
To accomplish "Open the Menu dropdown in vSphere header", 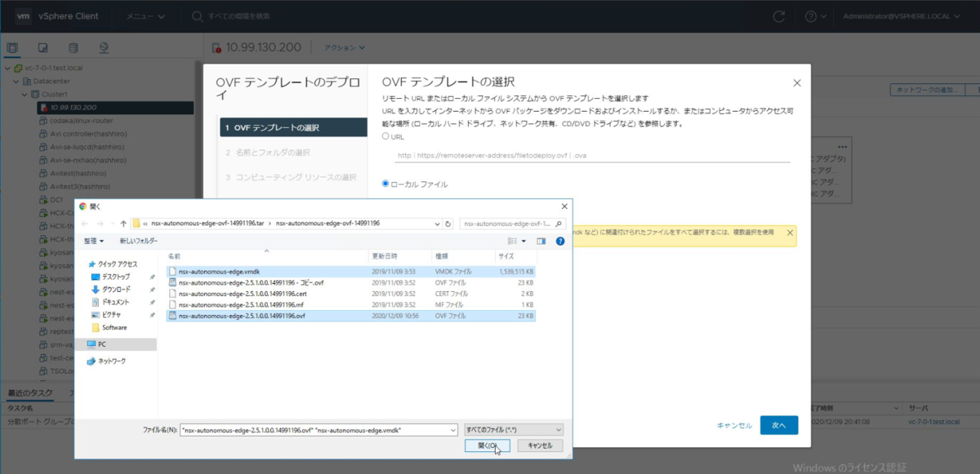I will [144, 16].
